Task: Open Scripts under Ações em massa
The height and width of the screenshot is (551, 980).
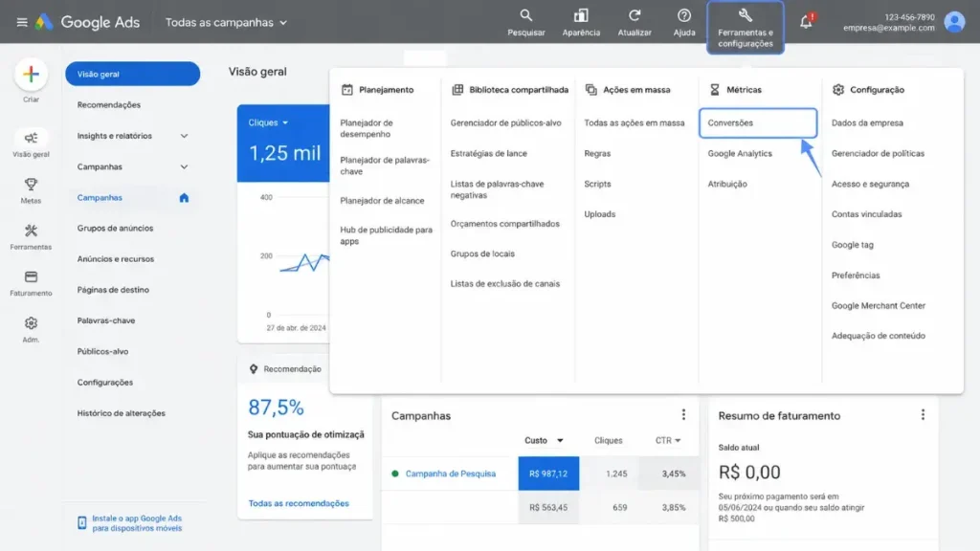Action: pyautogui.click(x=597, y=185)
